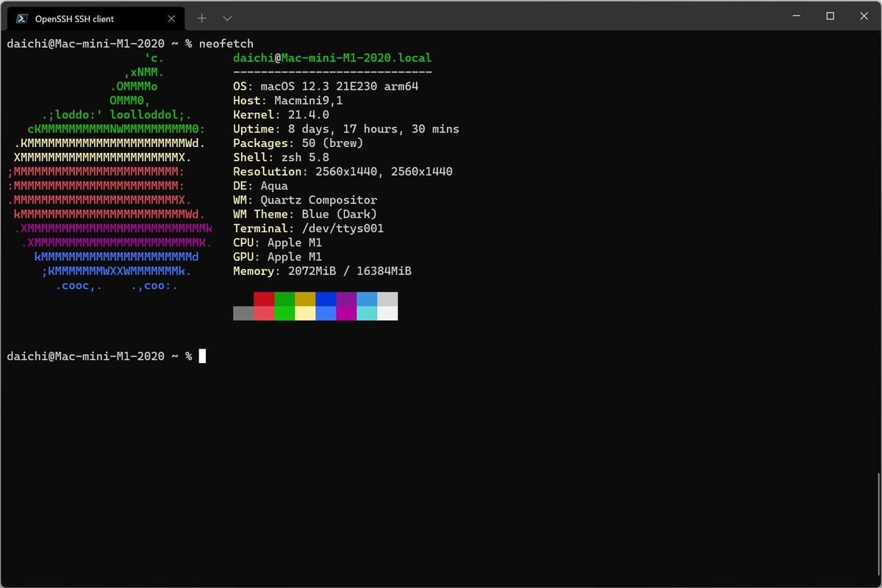Click the 'Host: Macmini9,1' line

point(288,101)
